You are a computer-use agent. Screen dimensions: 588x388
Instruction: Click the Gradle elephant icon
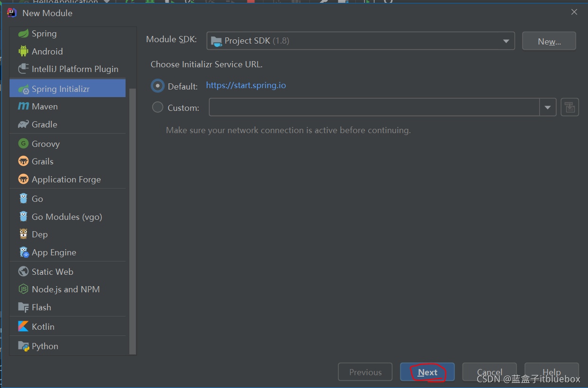23,125
